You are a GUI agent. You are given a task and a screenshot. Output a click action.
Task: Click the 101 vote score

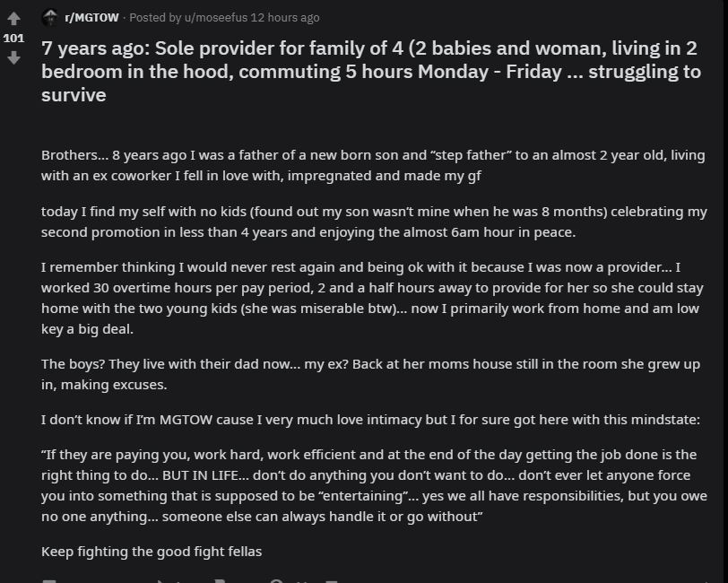(13, 38)
